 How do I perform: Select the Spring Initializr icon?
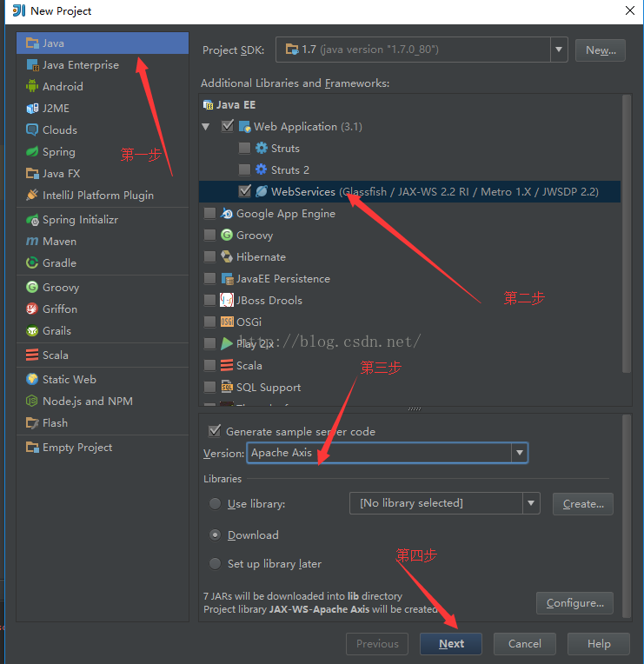pyautogui.click(x=32, y=219)
